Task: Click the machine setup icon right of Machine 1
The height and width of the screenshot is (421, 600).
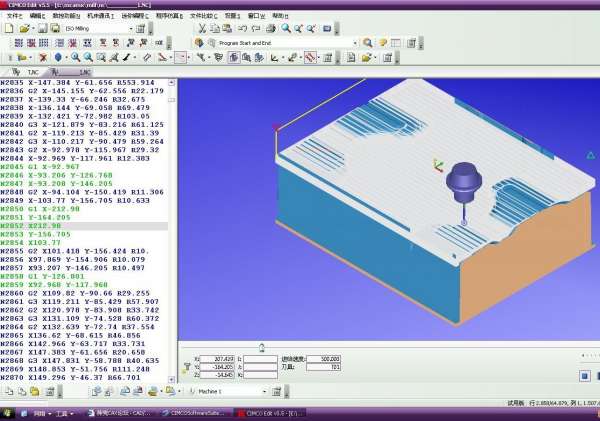Action: (x=276, y=392)
